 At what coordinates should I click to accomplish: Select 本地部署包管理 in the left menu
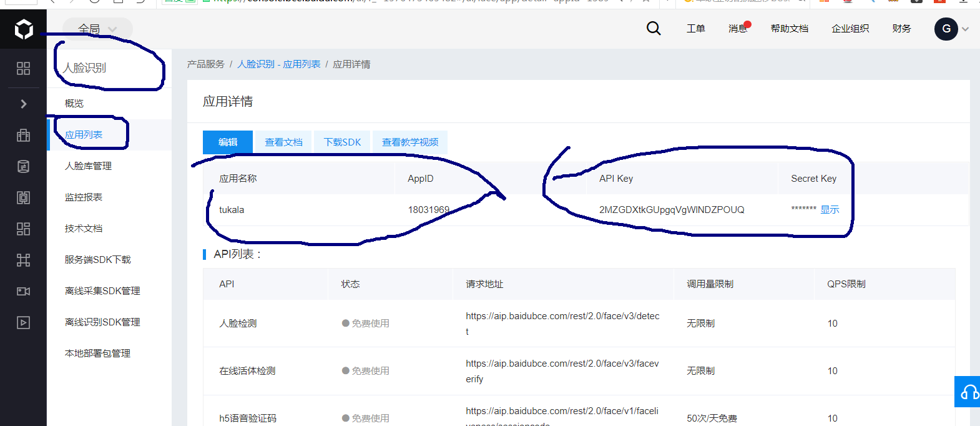click(x=97, y=353)
